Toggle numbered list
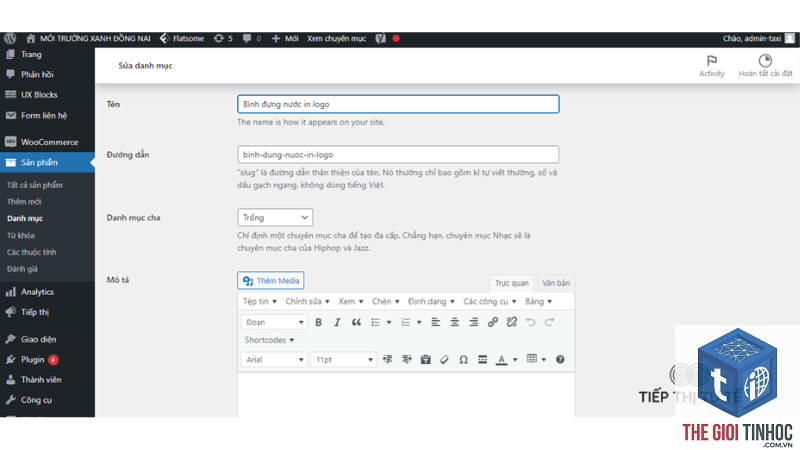 pos(406,322)
